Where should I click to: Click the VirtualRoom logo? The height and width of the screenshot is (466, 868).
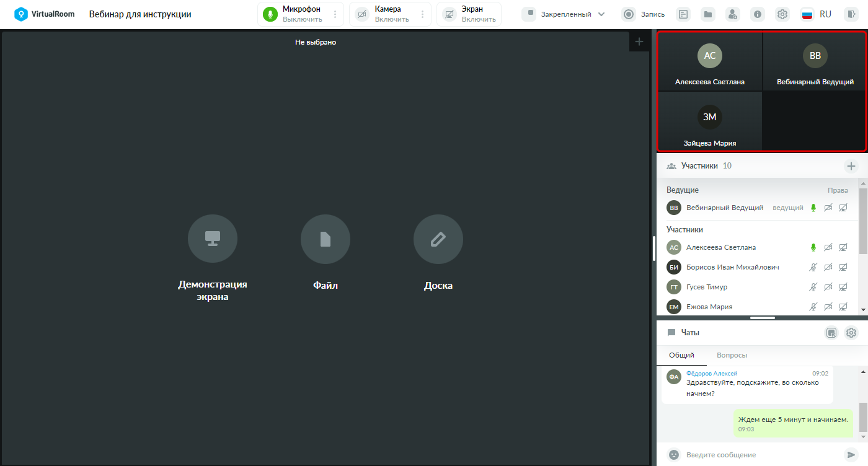(45, 14)
